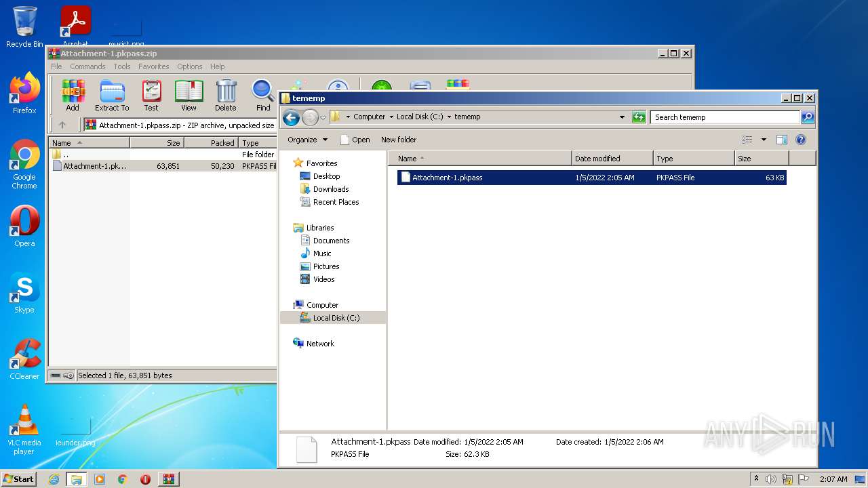Click the Open button in Explorer toolbar
This screenshot has width=868, height=488.
(x=355, y=140)
